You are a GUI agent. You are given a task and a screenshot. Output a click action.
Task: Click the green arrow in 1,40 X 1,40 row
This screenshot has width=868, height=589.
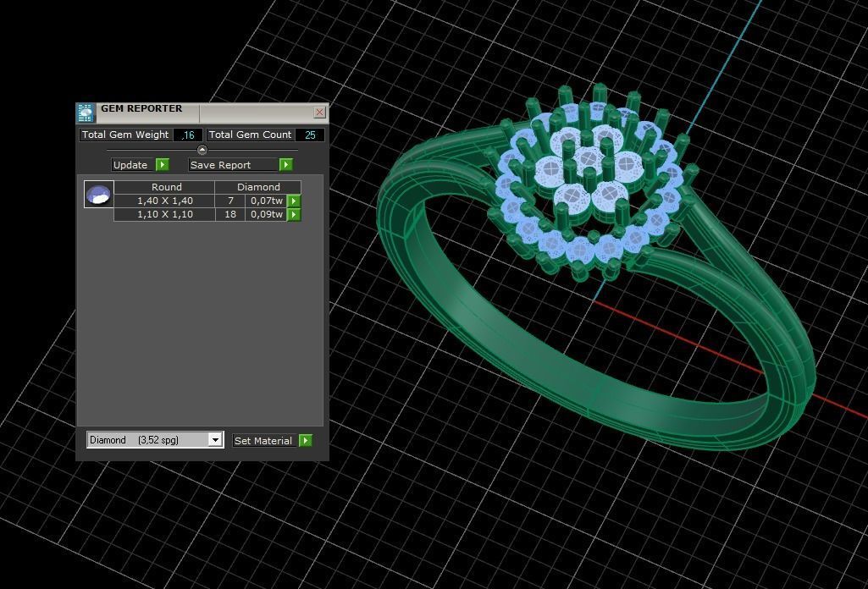(x=294, y=201)
